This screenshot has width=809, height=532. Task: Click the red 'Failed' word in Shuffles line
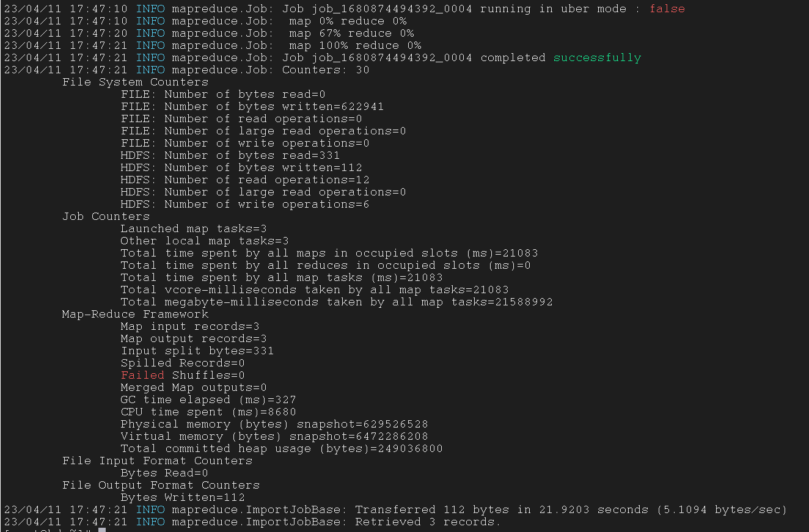[x=142, y=376]
